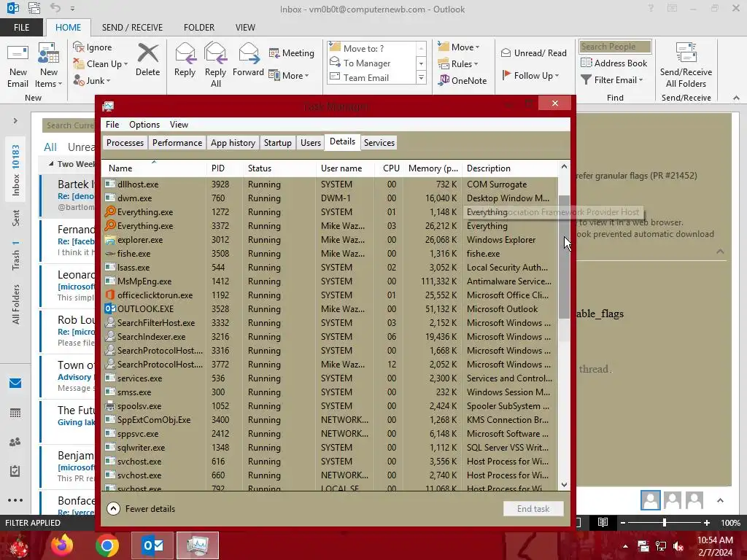Screen dimensions: 747x560
Task: Switch to the App history tab
Action: pos(233,142)
